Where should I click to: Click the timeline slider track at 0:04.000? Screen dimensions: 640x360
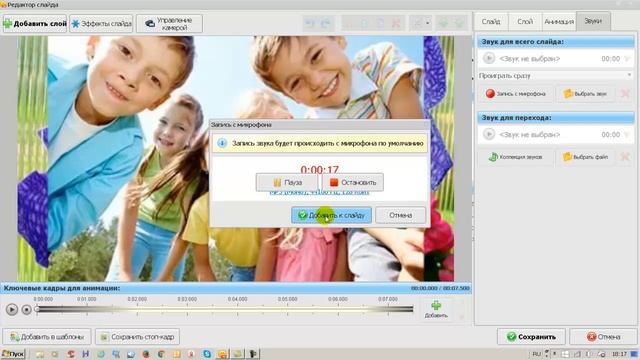point(238,309)
